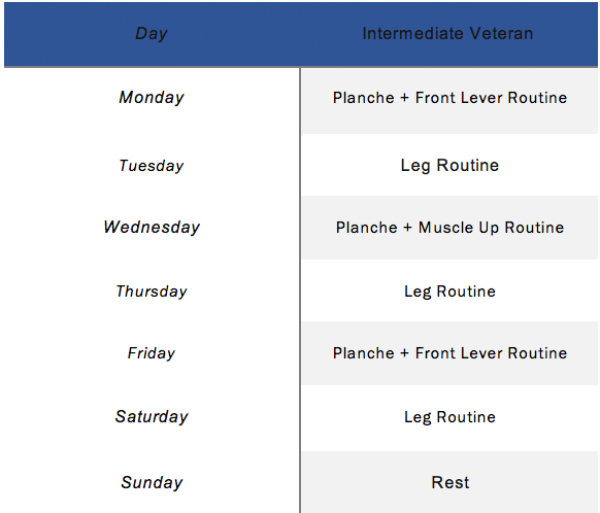Click the Sunday row label
The image size is (600, 513).
151,483
